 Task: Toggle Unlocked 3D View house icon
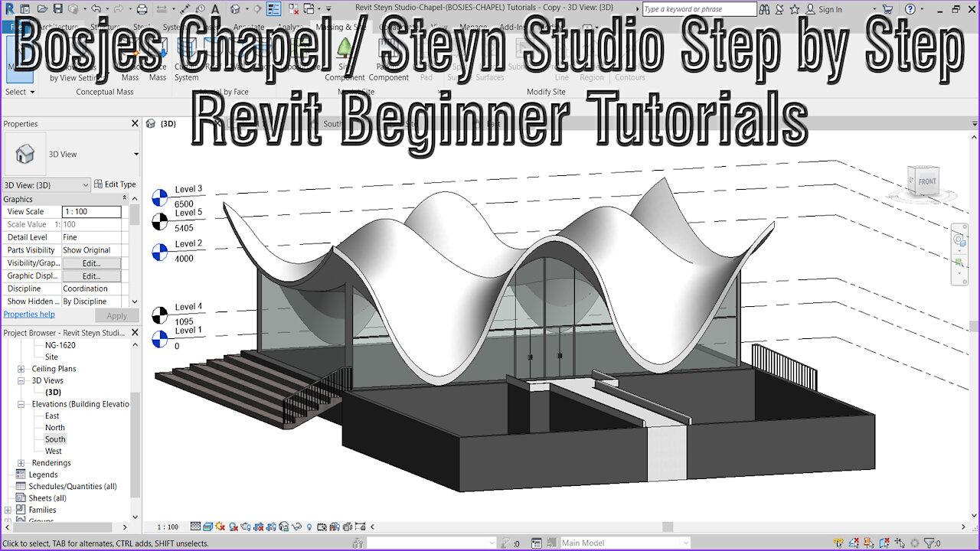point(283,527)
